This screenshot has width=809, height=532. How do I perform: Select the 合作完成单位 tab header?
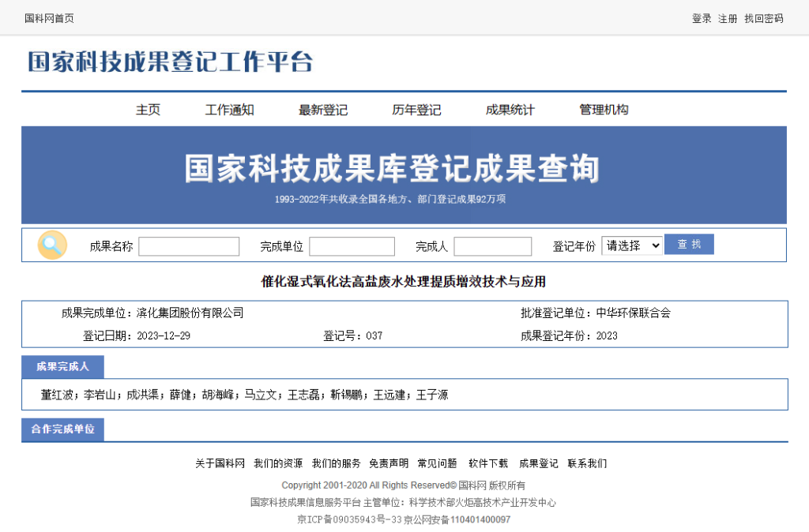(x=62, y=429)
